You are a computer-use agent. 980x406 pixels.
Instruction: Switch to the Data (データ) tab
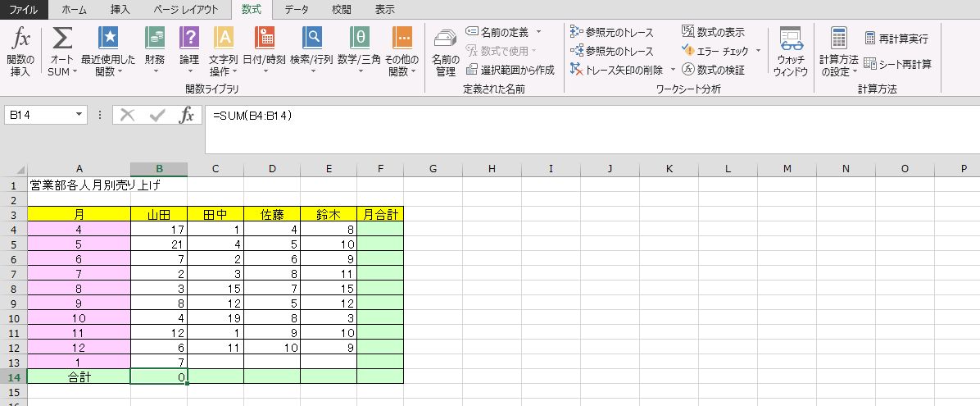click(297, 10)
